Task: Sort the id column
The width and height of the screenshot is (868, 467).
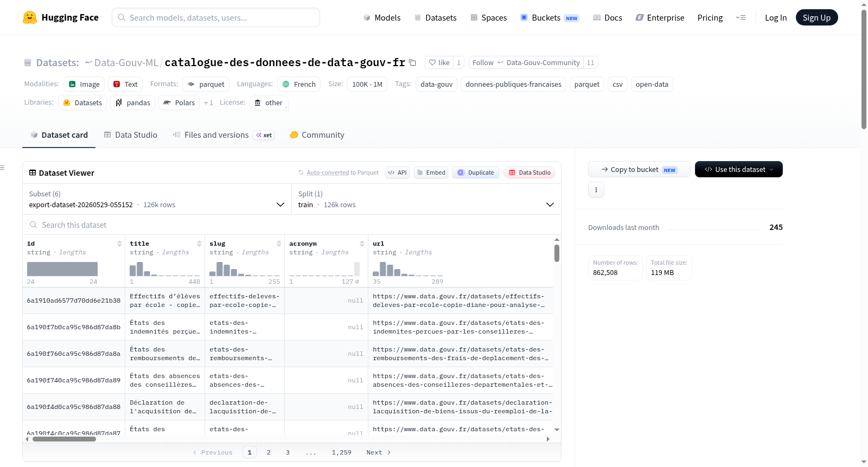Action: click(x=119, y=244)
